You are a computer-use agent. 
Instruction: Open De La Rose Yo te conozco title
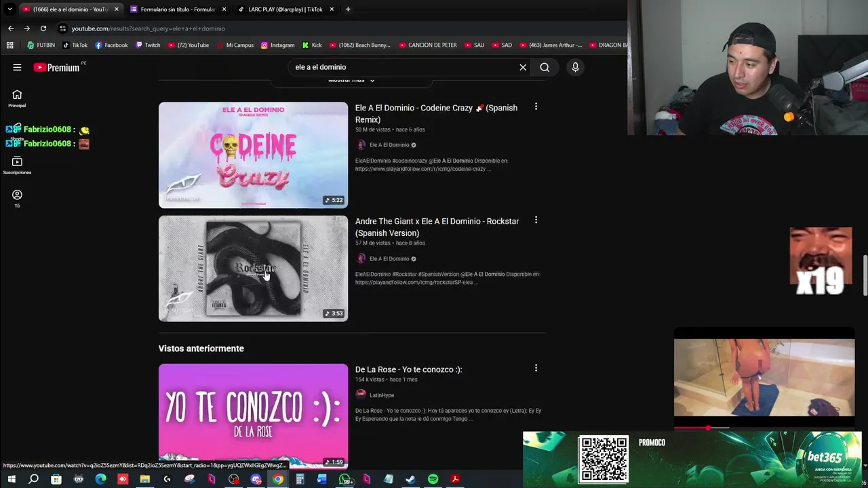coord(408,369)
